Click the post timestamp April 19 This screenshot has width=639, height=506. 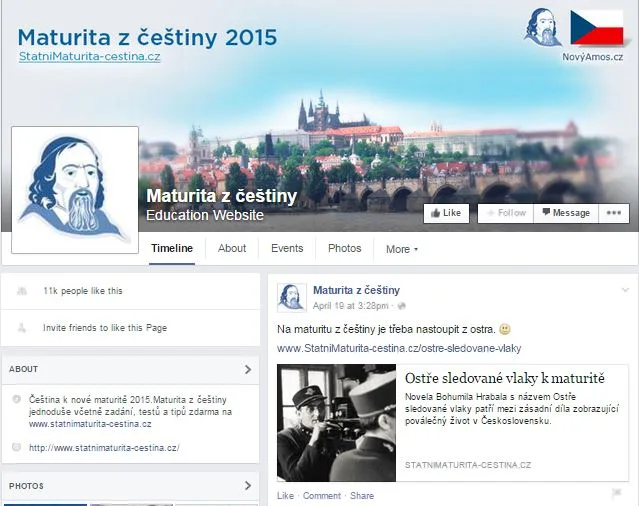[350, 306]
